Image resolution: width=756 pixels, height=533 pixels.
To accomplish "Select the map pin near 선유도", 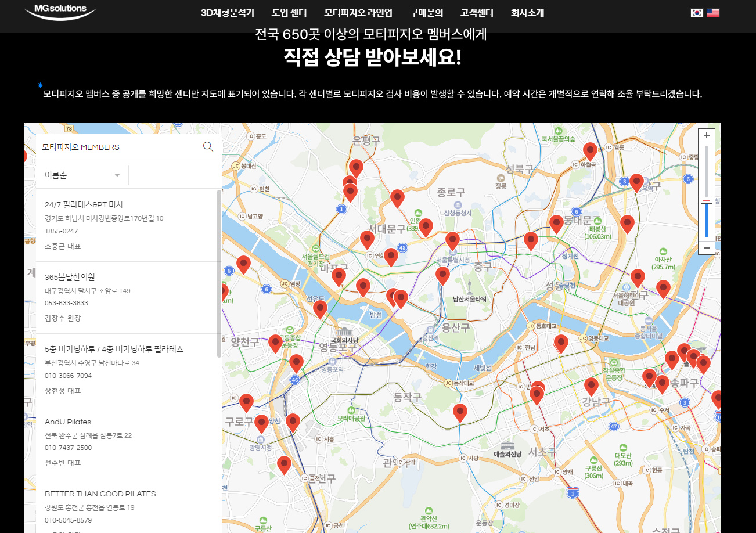I will pos(319,309).
